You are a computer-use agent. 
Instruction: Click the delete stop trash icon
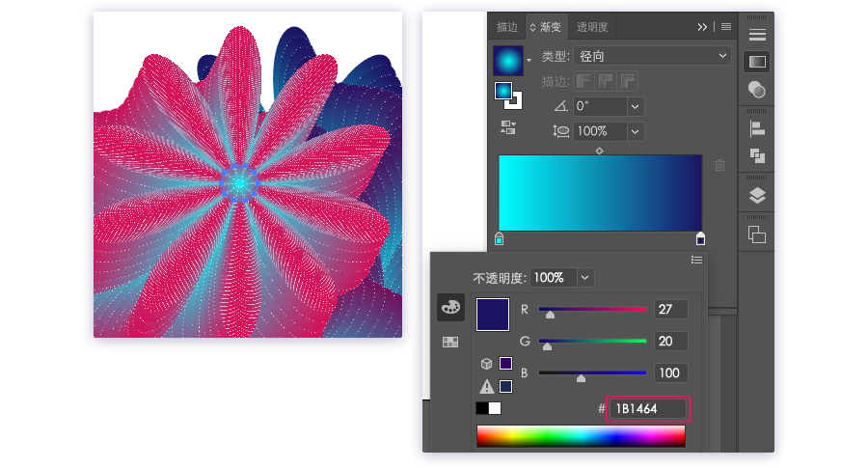click(719, 164)
